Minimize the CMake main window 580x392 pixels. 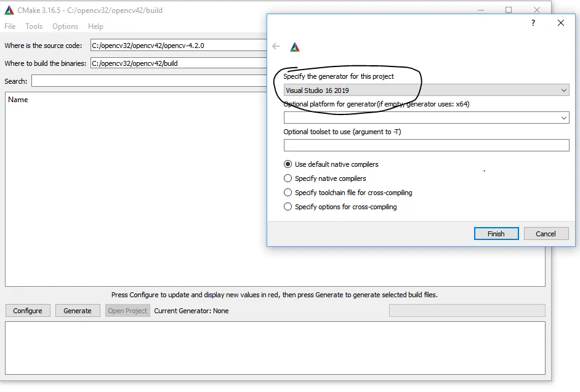481,10
